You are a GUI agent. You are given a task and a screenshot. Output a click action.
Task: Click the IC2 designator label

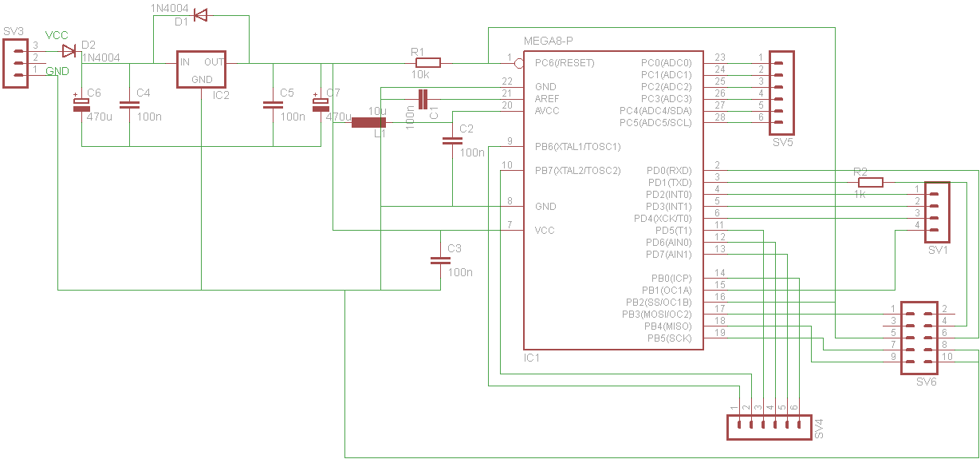coord(221,95)
